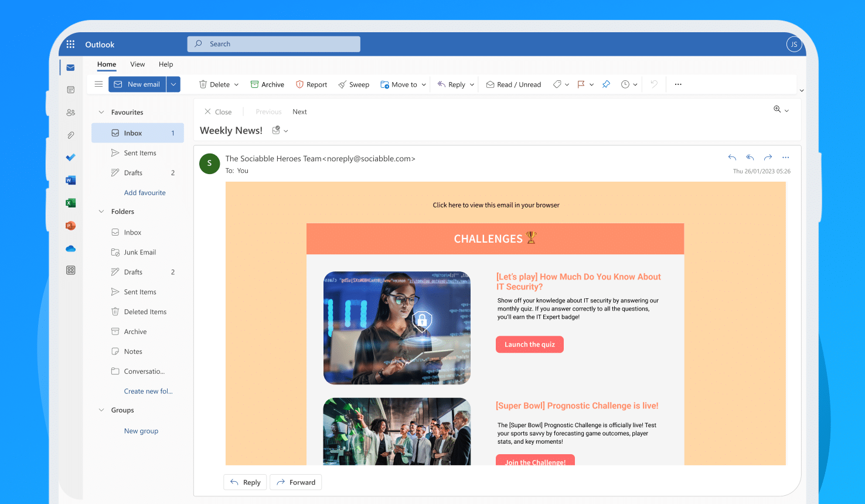Archive the current email
This screenshot has width=865, height=504.
(267, 84)
